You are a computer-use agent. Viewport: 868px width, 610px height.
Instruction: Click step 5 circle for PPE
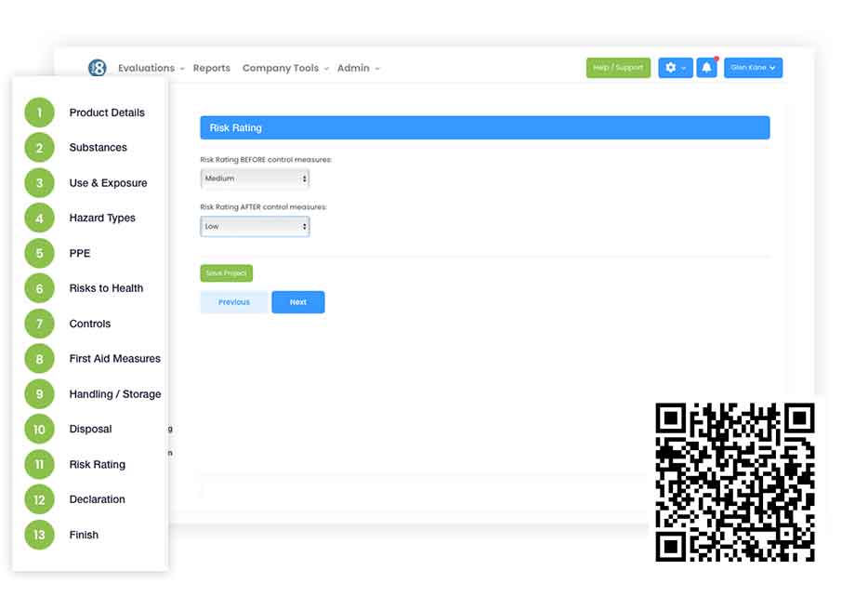(x=39, y=253)
